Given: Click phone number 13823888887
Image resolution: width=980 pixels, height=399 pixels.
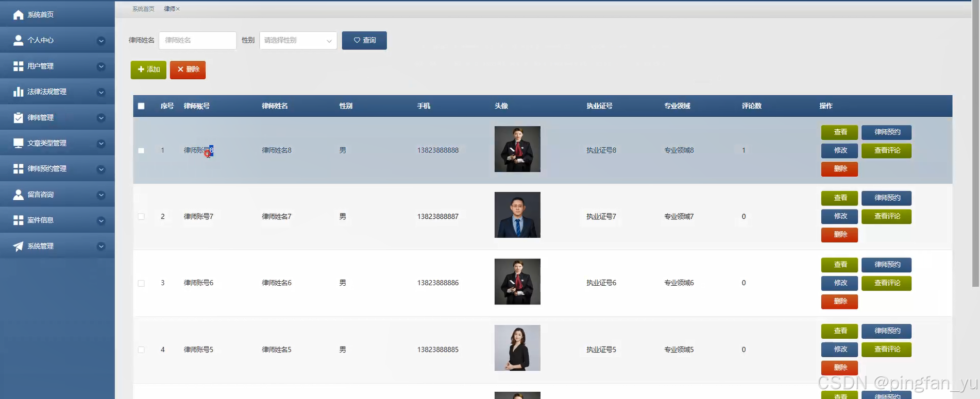Looking at the screenshot, I should pyautogui.click(x=437, y=217).
